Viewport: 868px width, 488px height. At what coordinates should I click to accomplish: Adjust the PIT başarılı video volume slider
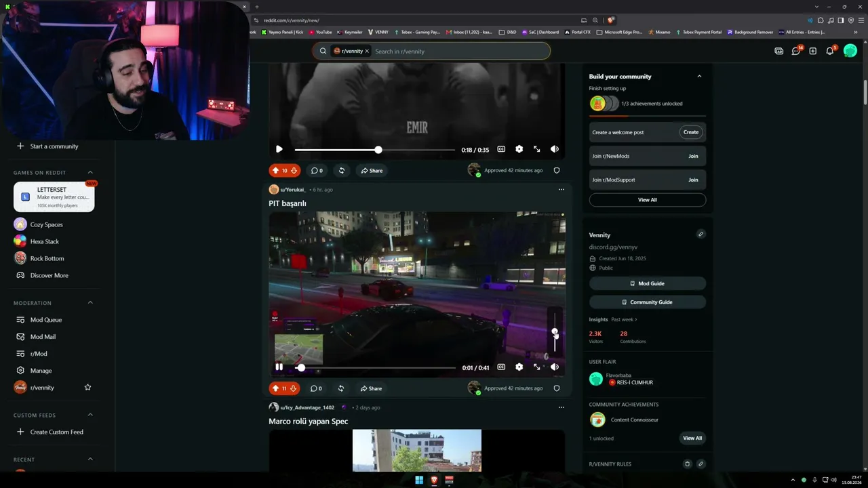555,332
